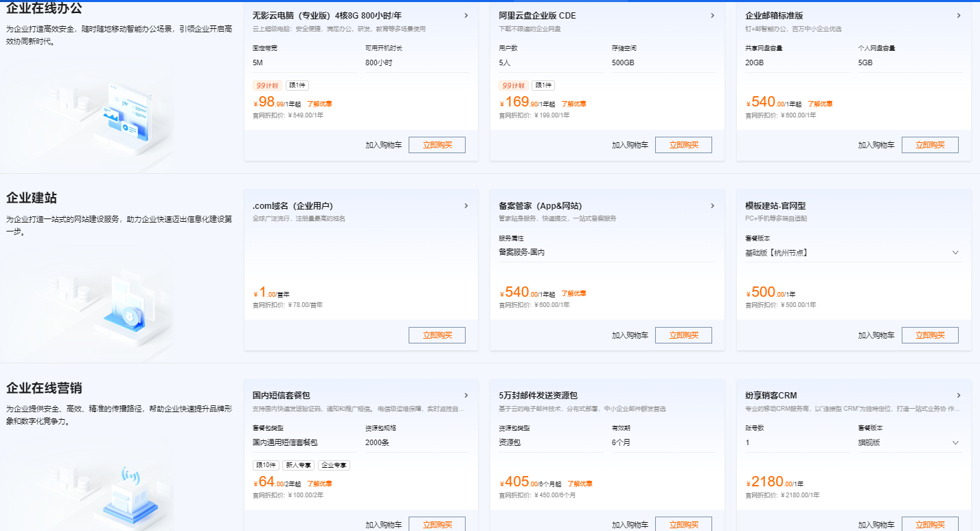The width and height of the screenshot is (980, 531).
Task: Click the 限10件 tag on 短信套餐包 card
Action: pos(266,465)
